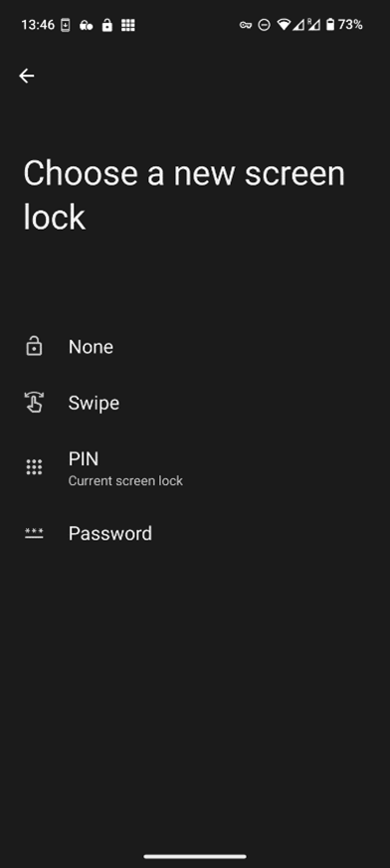Viewport: 390px width, 868px height.
Task: Tap the open padlock icon beside None
Action: tap(34, 347)
